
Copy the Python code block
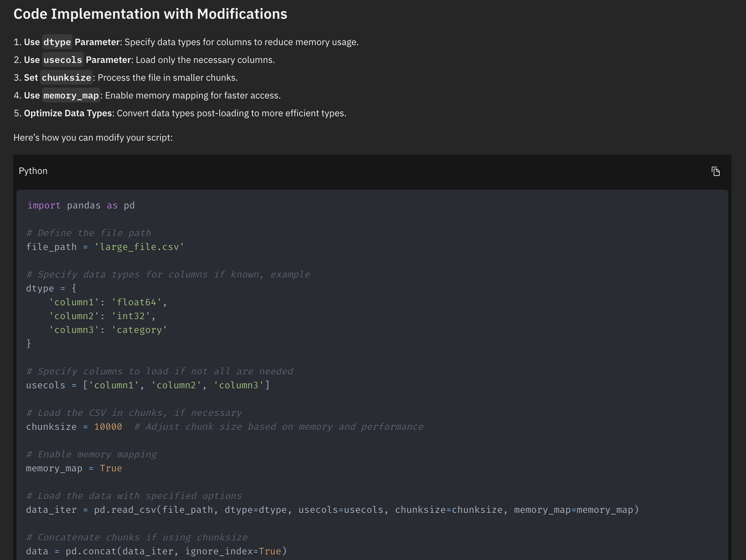coord(715,171)
